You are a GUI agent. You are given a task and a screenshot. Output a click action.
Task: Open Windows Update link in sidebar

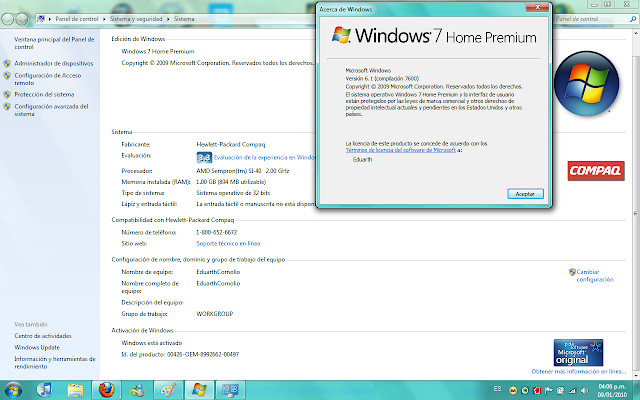point(37,347)
